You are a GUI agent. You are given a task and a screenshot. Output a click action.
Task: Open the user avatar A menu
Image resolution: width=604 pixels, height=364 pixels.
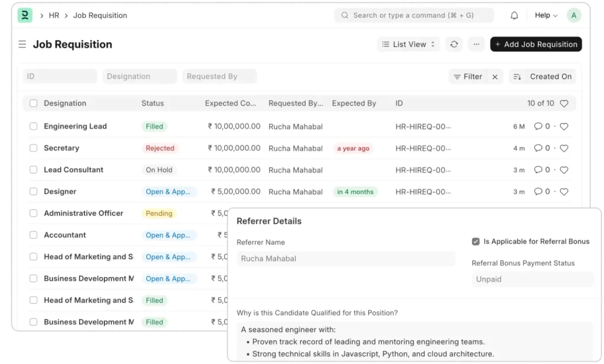click(573, 15)
